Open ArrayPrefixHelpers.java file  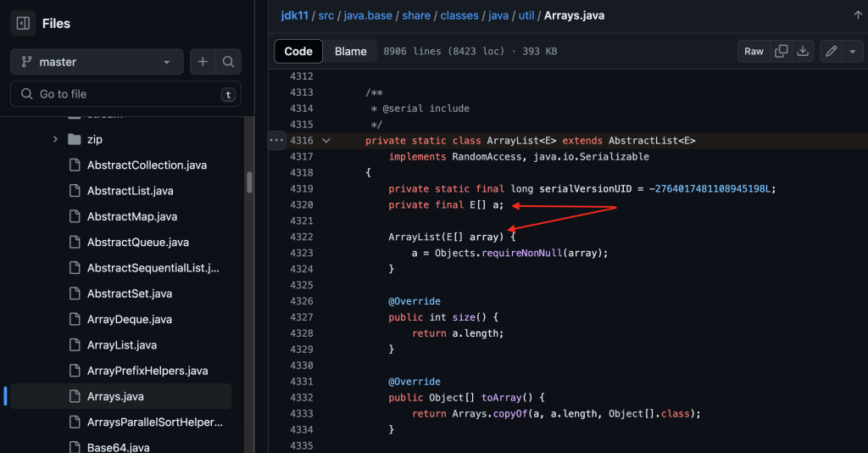[147, 371]
